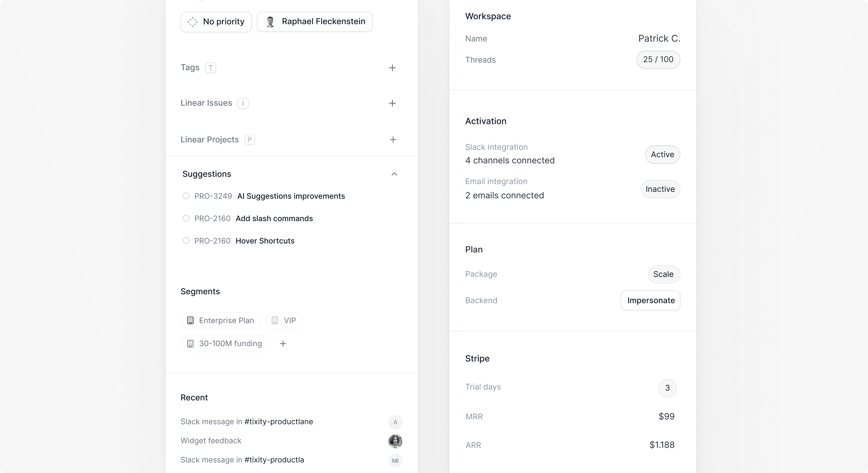Select the Hover Shortcuts suggestion

coord(265,241)
